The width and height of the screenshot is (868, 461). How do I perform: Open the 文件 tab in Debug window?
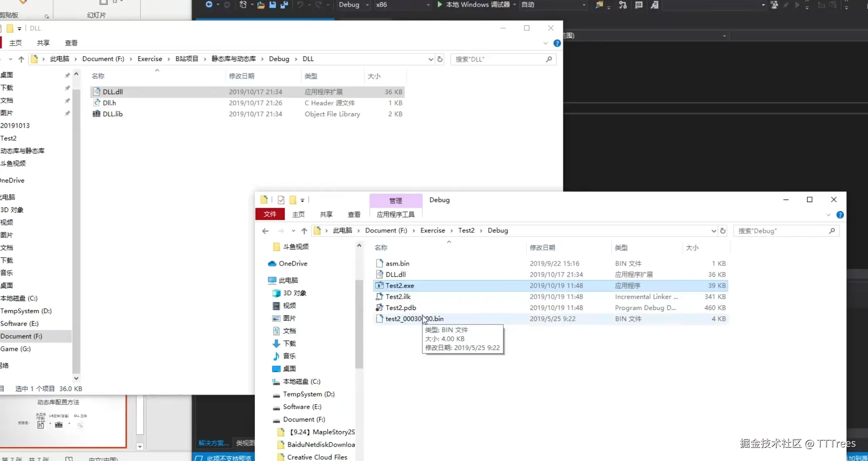coord(270,214)
